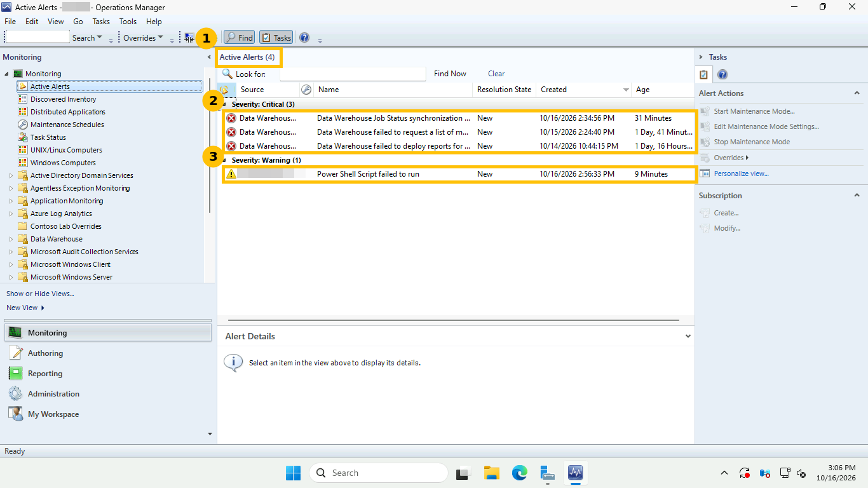Open the Tools menu
The image size is (868, 488).
click(128, 22)
